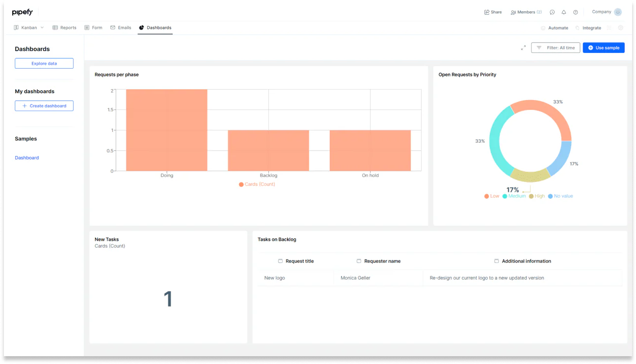This screenshot has height=364, width=636.
Task: Open the help question mark icon
Action: tap(576, 12)
